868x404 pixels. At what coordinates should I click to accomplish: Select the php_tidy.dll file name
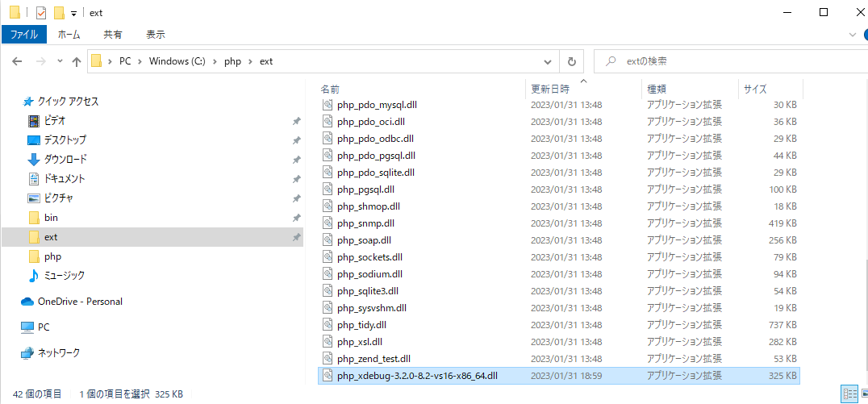[x=361, y=325]
